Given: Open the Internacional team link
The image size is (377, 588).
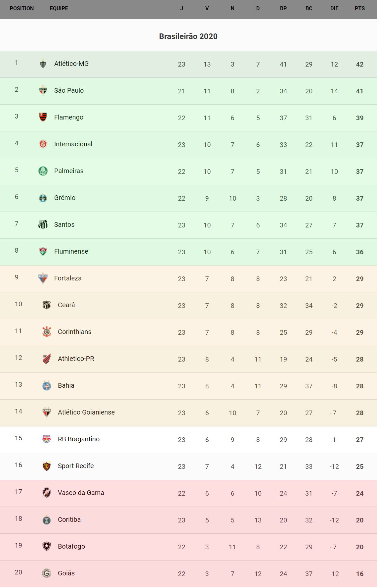Looking at the screenshot, I should pyautogui.click(x=73, y=144).
